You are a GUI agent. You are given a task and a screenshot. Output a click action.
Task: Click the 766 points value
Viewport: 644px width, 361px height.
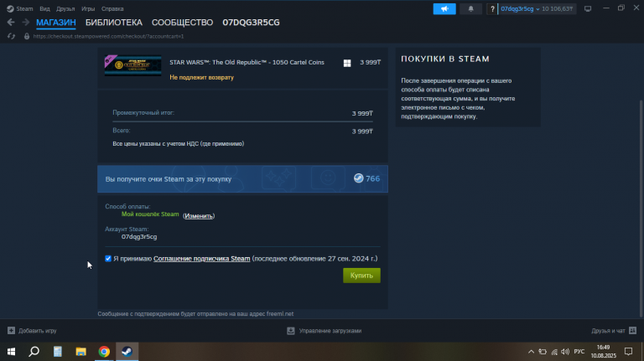pos(372,178)
